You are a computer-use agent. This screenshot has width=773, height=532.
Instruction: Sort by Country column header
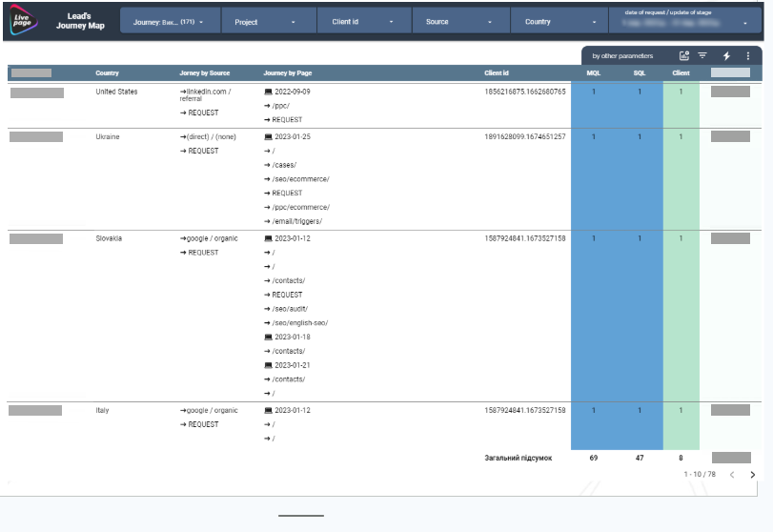tap(107, 73)
